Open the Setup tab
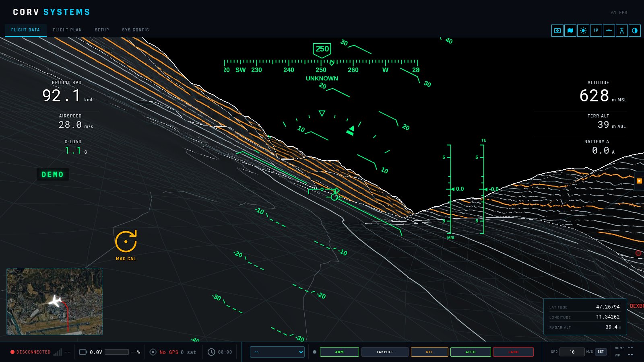This screenshot has width=644, height=362. (102, 30)
